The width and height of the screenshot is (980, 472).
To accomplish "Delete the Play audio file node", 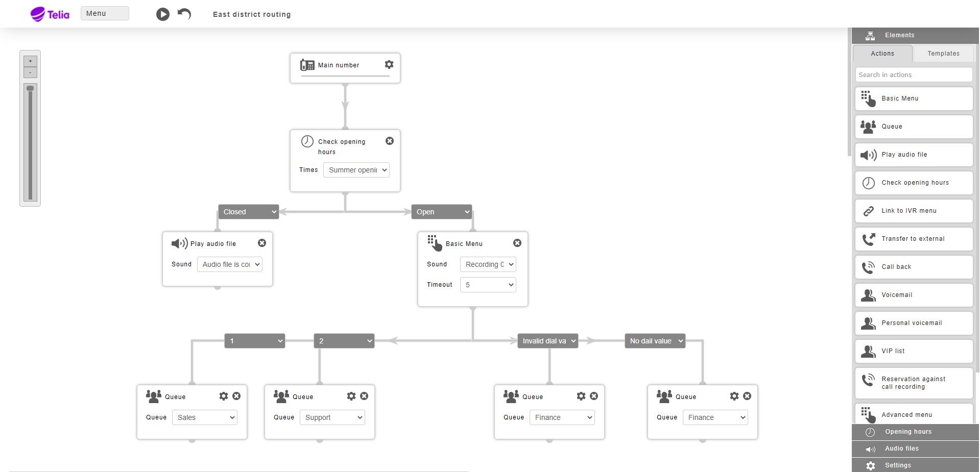I will pyautogui.click(x=262, y=243).
